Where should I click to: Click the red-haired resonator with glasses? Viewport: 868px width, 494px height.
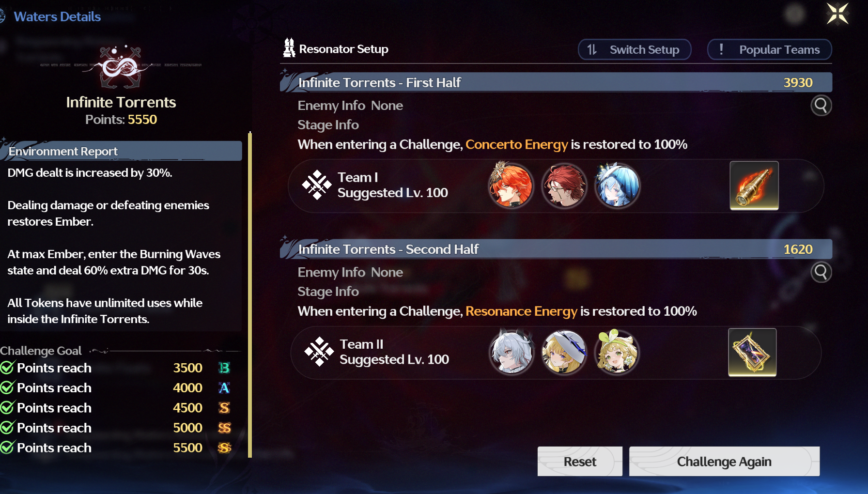(x=564, y=185)
